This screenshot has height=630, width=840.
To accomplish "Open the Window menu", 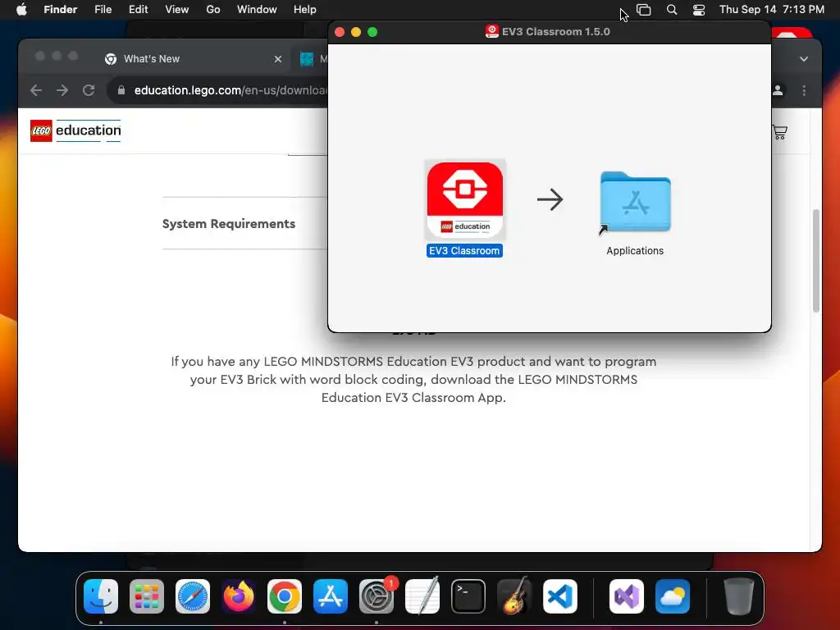I will click(257, 10).
